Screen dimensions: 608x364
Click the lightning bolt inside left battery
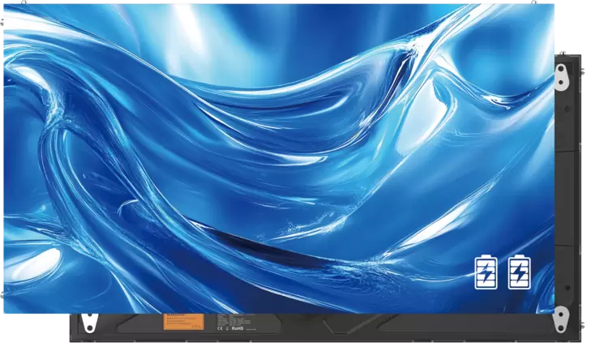click(x=486, y=274)
